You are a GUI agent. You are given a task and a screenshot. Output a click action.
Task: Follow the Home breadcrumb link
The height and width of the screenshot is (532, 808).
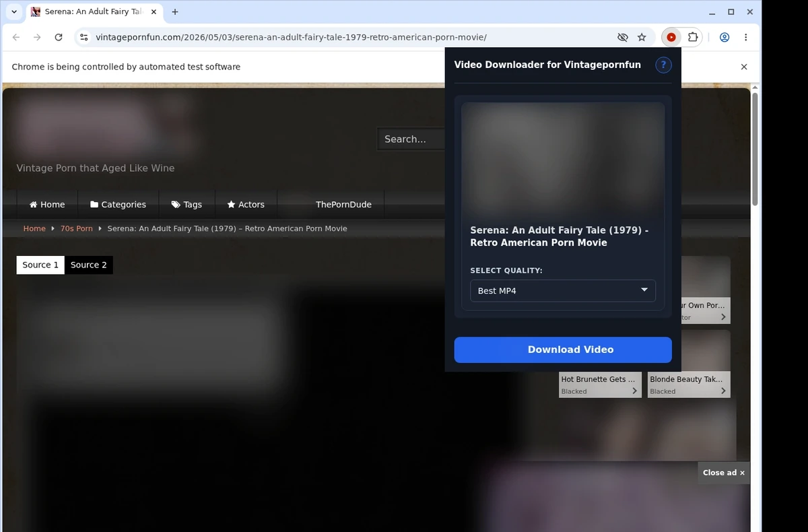[x=34, y=229]
